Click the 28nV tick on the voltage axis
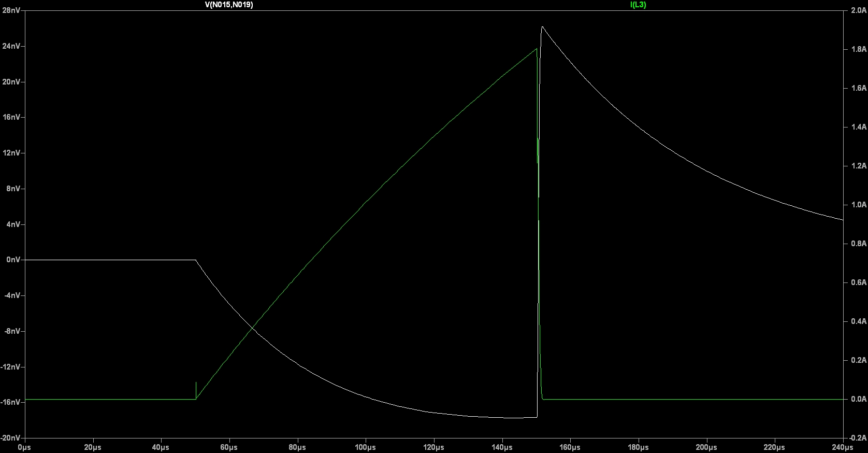The height and width of the screenshot is (453, 868). 11,10
